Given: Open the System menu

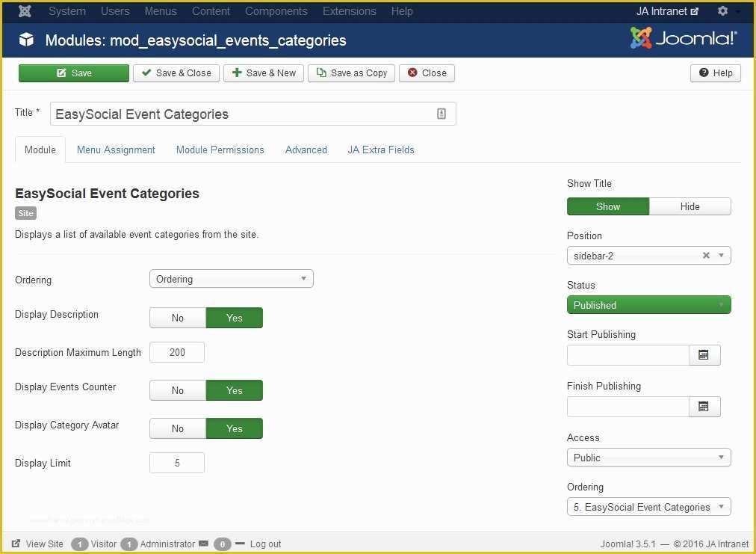Looking at the screenshot, I should pyautogui.click(x=67, y=11).
